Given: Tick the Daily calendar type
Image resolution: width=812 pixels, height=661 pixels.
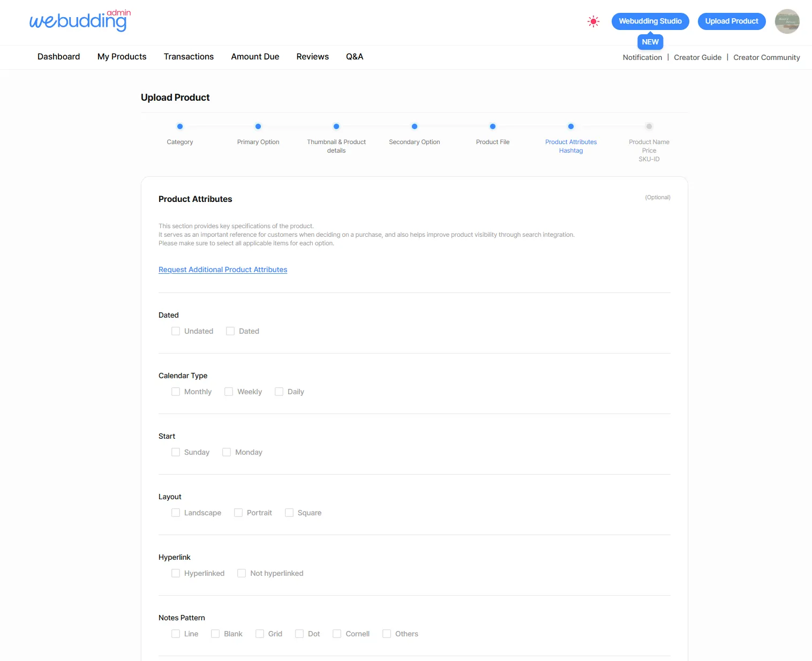Looking at the screenshot, I should (x=279, y=392).
